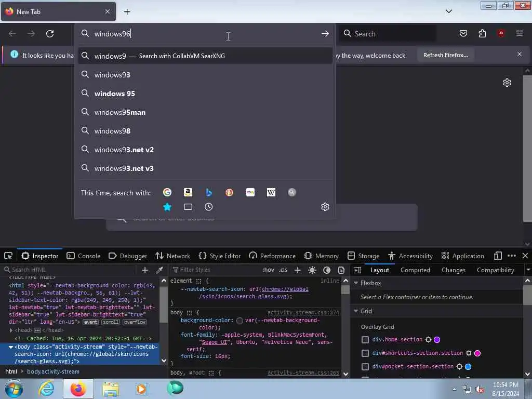Open sidebar tabs overflow dropdown arrow
The image size is (532, 399).
(528, 270)
